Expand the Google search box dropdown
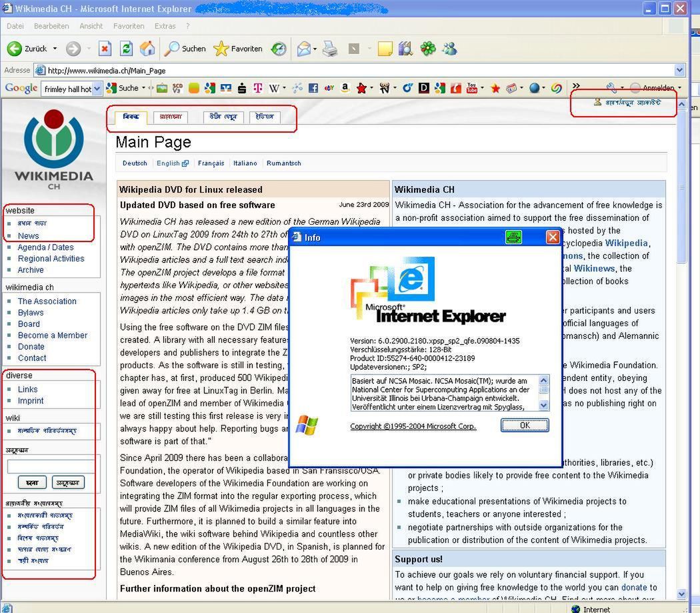The height and width of the screenshot is (613, 700). 97,89
